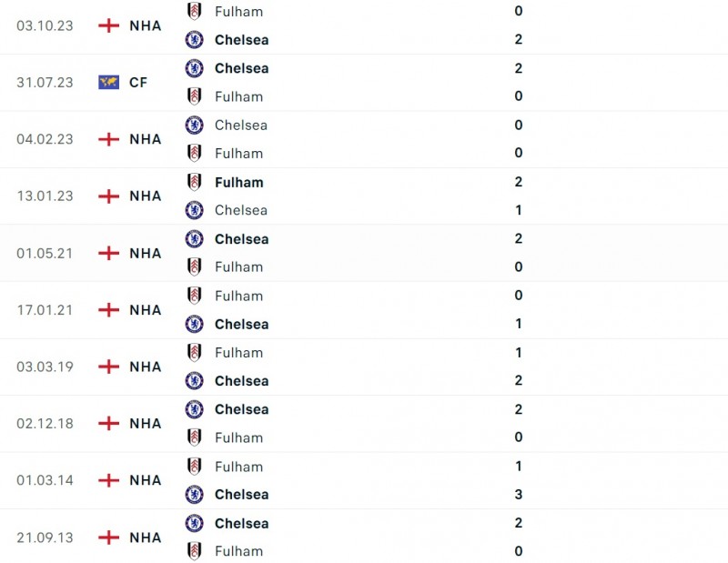Select the CF competition label
The image size is (728, 563).
coord(138,83)
